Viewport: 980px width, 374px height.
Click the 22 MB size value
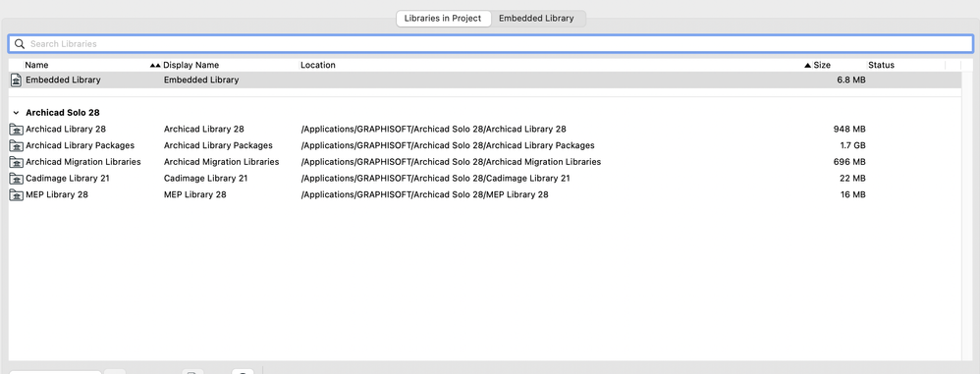(x=852, y=178)
